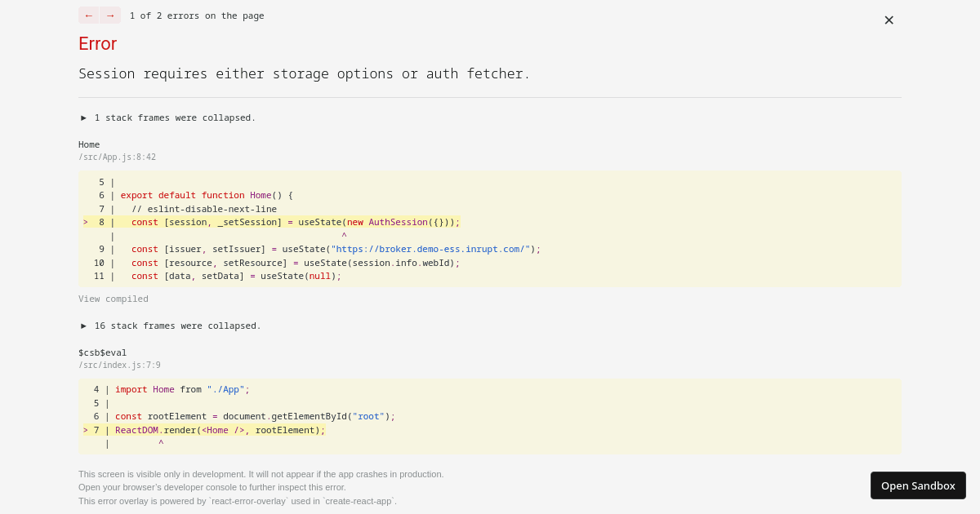Collapse the Home stack frame code block
Screen dimensions: 980x514
pyautogui.click(x=90, y=144)
